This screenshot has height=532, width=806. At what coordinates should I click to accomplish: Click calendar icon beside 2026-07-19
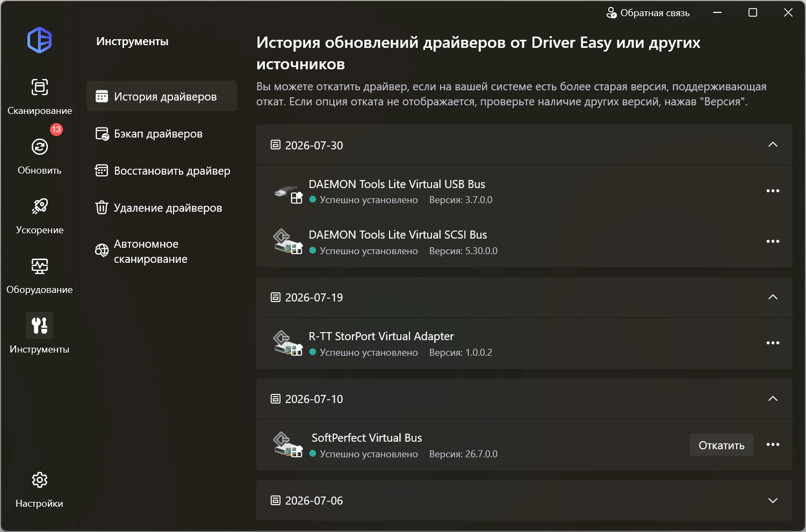[276, 297]
